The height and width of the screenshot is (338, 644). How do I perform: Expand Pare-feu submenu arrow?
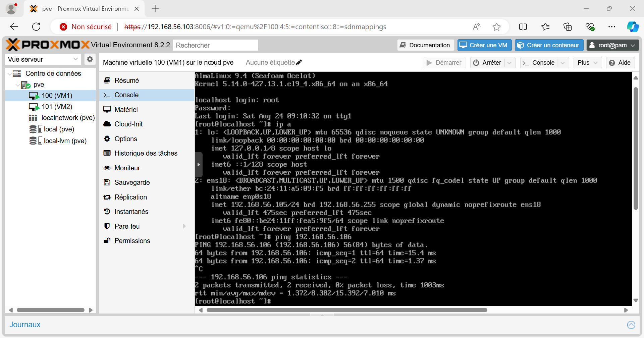184,226
